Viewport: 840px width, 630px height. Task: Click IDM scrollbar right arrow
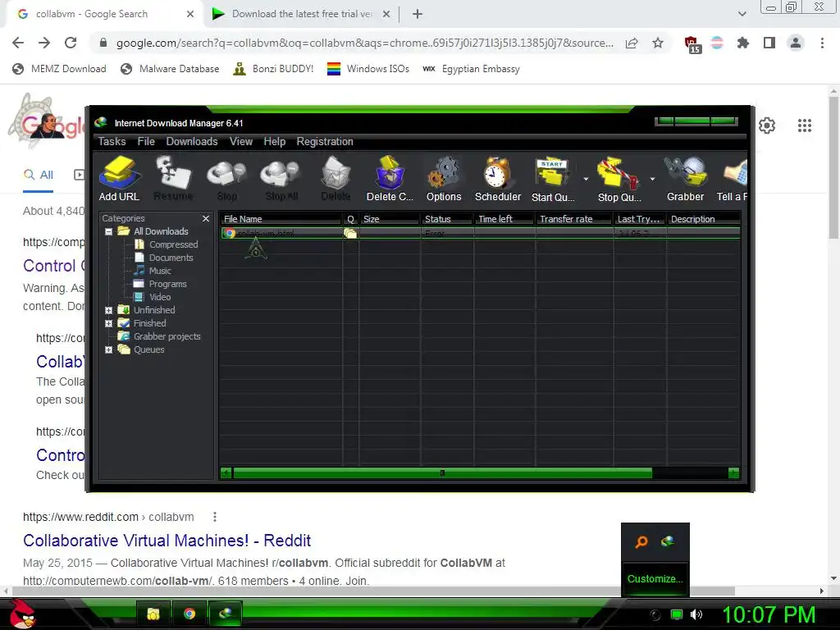coord(734,473)
